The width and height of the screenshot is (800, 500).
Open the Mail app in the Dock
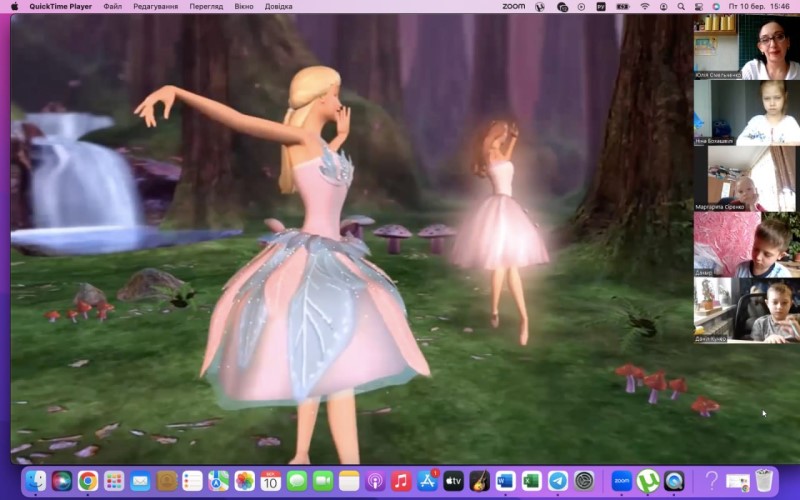[140, 481]
